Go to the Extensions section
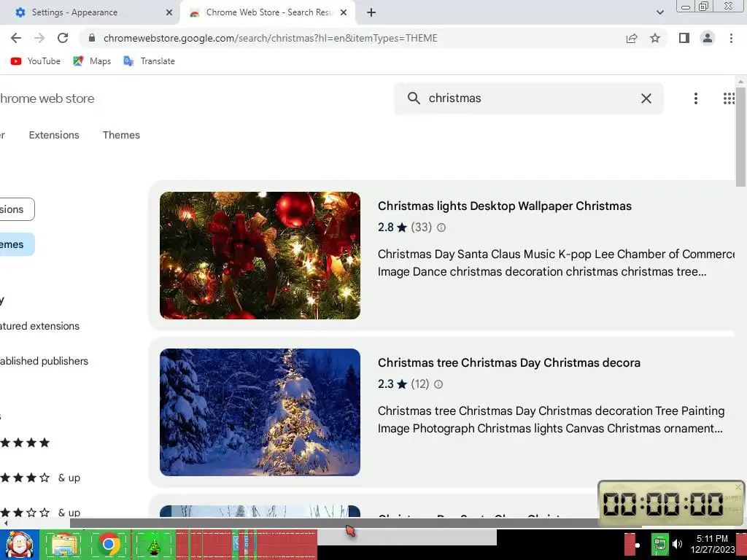The width and height of the screenshot is (747, 560). tap(54, 135)
